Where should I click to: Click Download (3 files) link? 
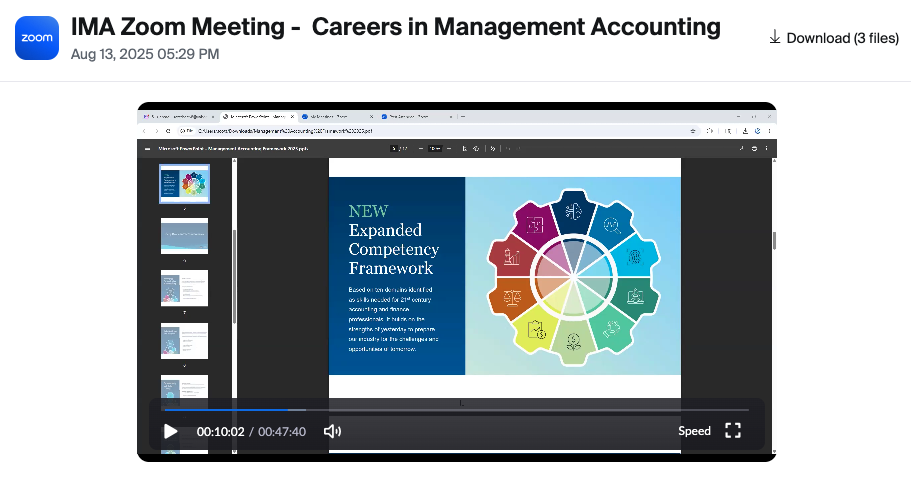click(834, 38)
